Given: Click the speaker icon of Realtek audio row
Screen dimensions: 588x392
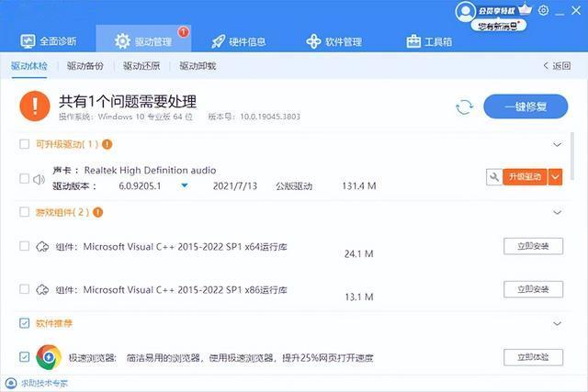Looking at the screenshot, I should 39,180.
